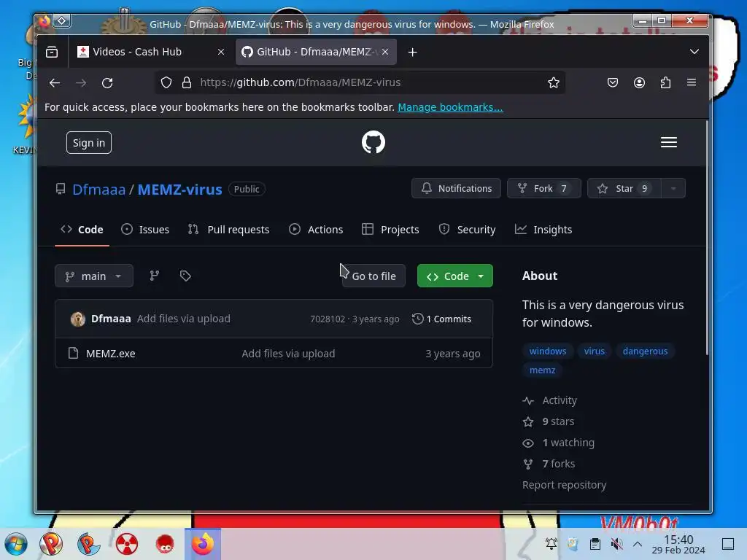Open GitHub hamburger navigation menu

669,142
